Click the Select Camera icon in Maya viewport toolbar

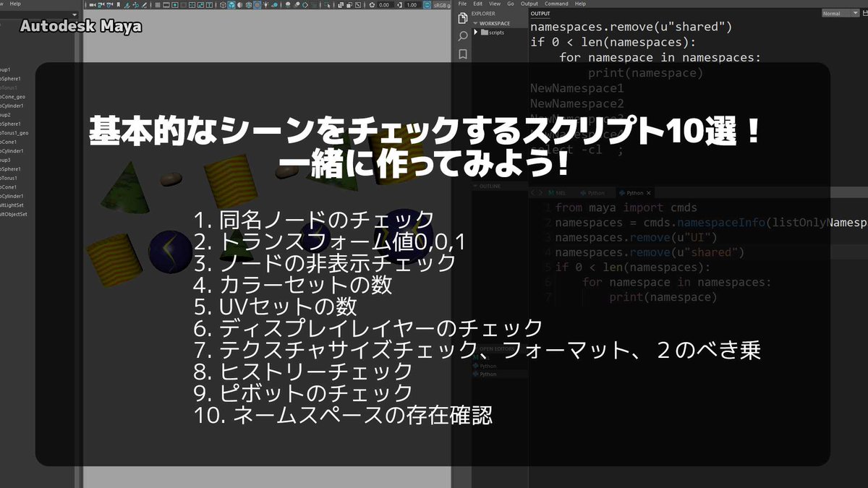click(93, 5)
